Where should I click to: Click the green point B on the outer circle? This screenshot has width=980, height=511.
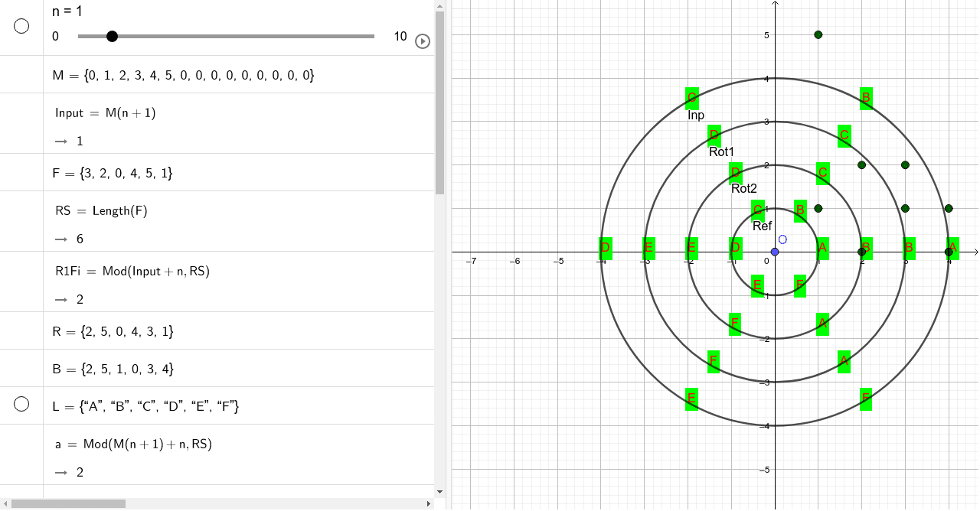tap(866, 98)
